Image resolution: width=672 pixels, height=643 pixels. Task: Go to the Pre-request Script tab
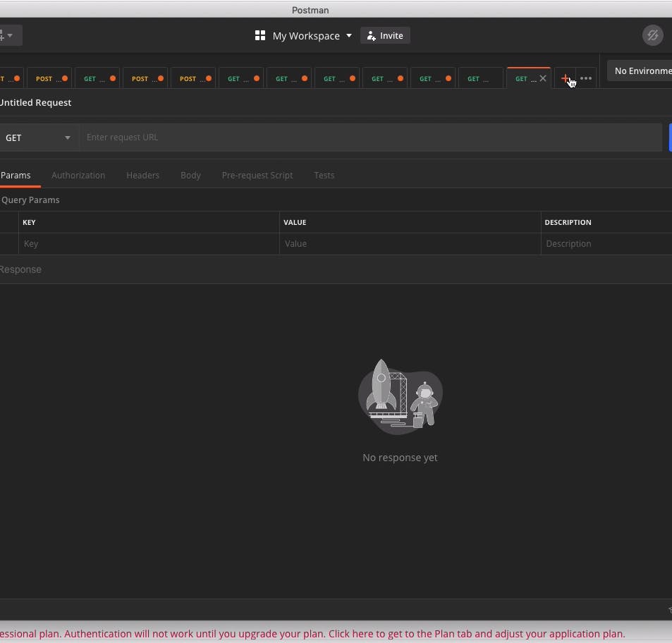point(257,176)
